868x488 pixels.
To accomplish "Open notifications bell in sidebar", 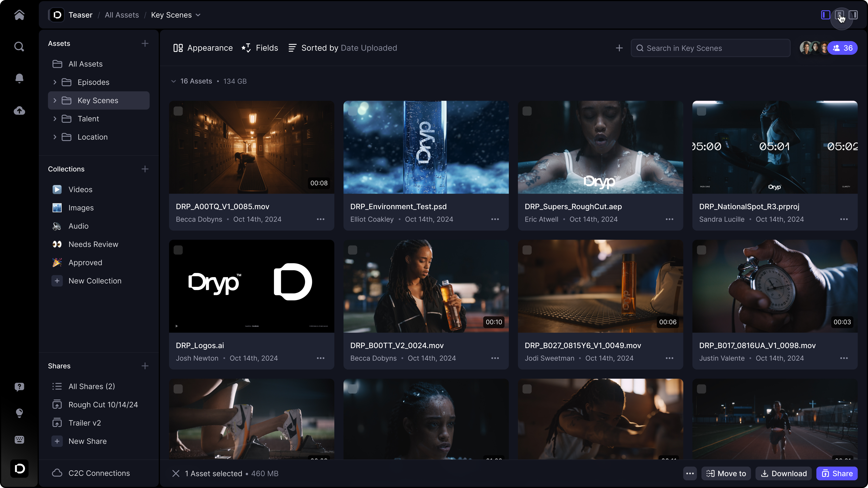I will tap(19, 78).
